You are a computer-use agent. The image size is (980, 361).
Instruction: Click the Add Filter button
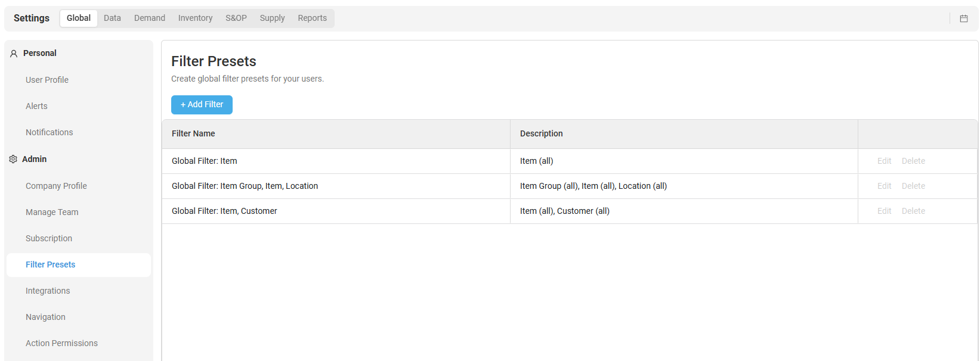coord(202,104)
